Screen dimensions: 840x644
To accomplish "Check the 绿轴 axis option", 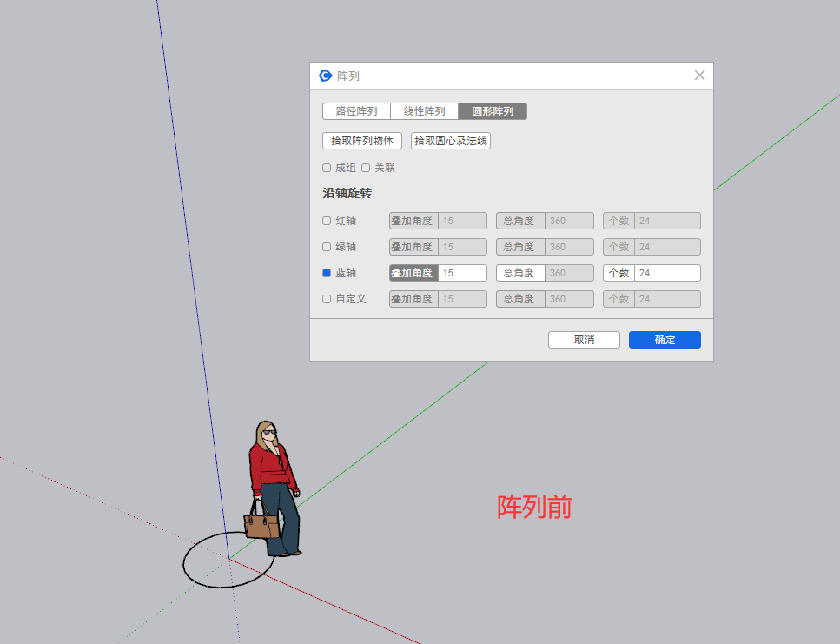I will point(327,247).
